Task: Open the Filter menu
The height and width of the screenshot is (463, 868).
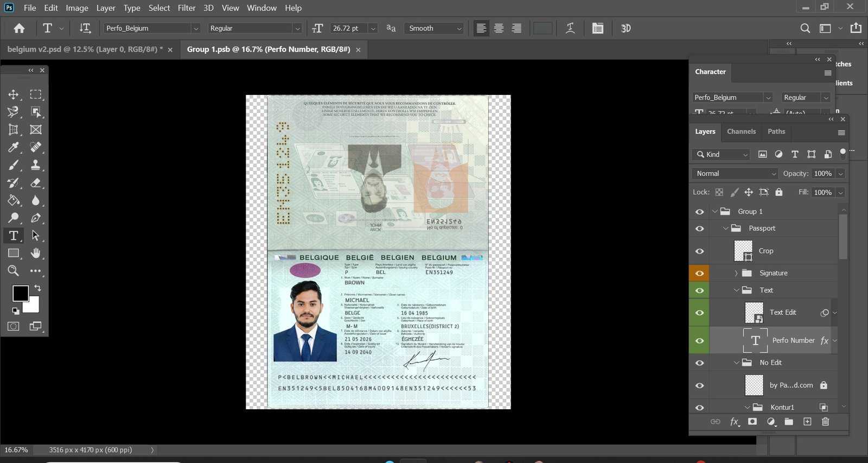Action: coord(187,8)
